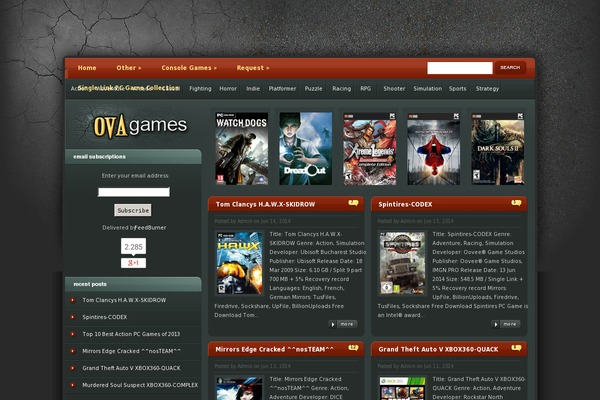This screenshot has height=400, width=600.
Task: Click the Mirrors Edge cover image
Action: (240, 388)
